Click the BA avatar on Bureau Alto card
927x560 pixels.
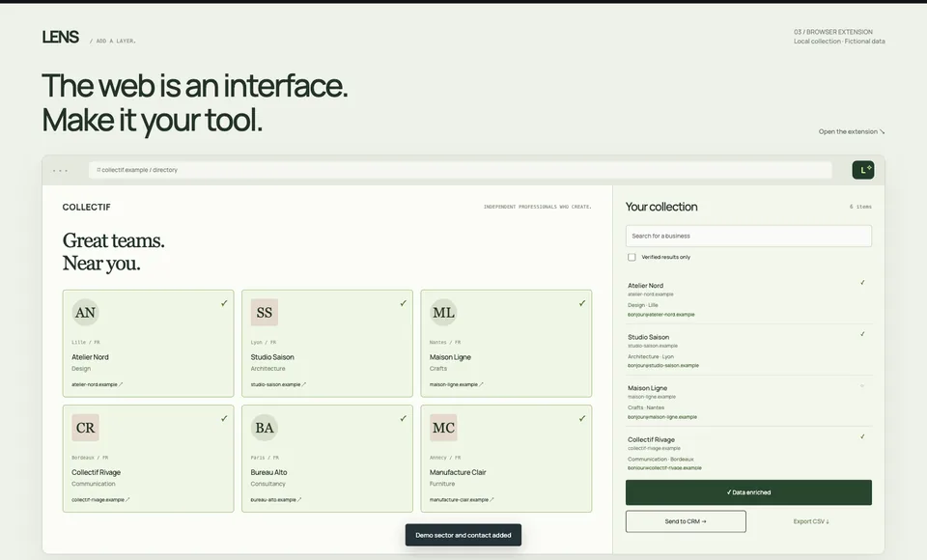coord(265,428)
